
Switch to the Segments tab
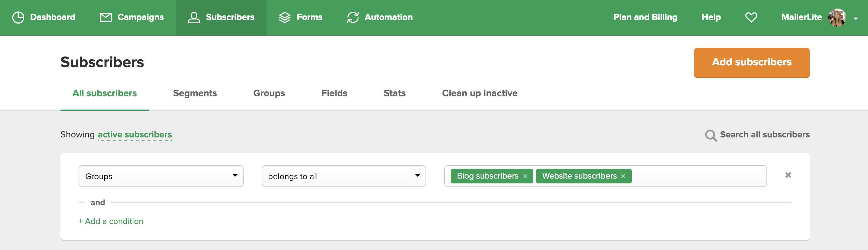(195, 93)
